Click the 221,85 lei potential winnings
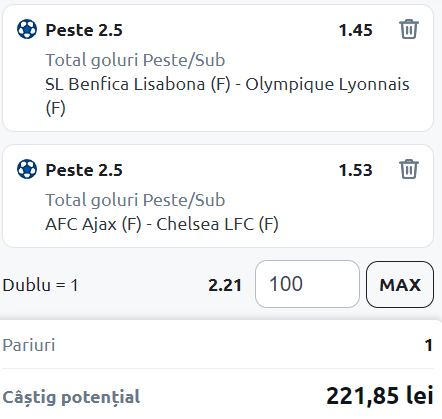The image size is (442, 419). 380,396
